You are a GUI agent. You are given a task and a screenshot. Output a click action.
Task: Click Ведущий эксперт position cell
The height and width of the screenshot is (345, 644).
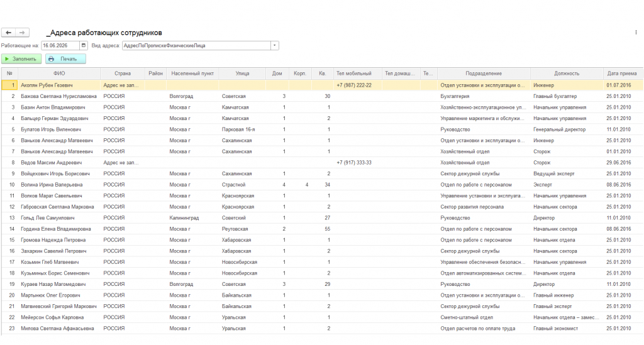[567, 174]
